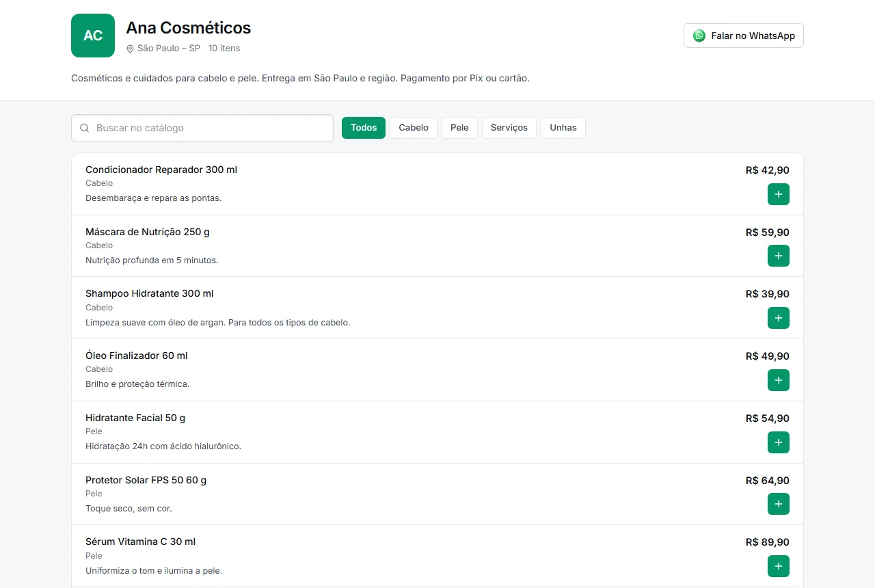This screenshot has width=875, height=588.
Task: Click the location pin icon near São Paulo
Action: pos(130,49)
